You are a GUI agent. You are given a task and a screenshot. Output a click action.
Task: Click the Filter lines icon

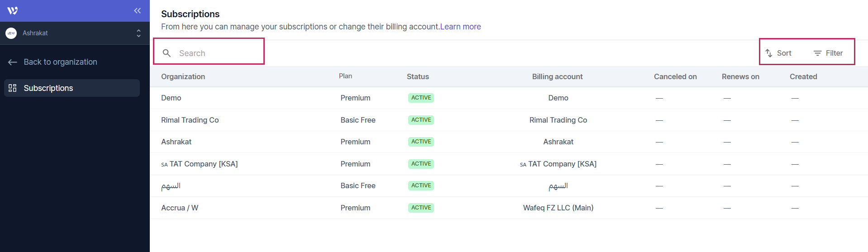[817, 53]
